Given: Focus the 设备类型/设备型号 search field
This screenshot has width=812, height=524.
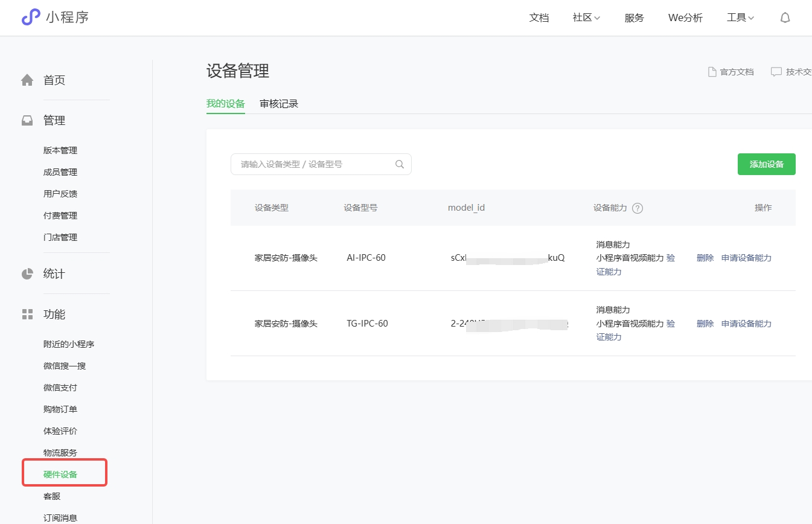Looking at the screenshot, I should pos(321,164).
